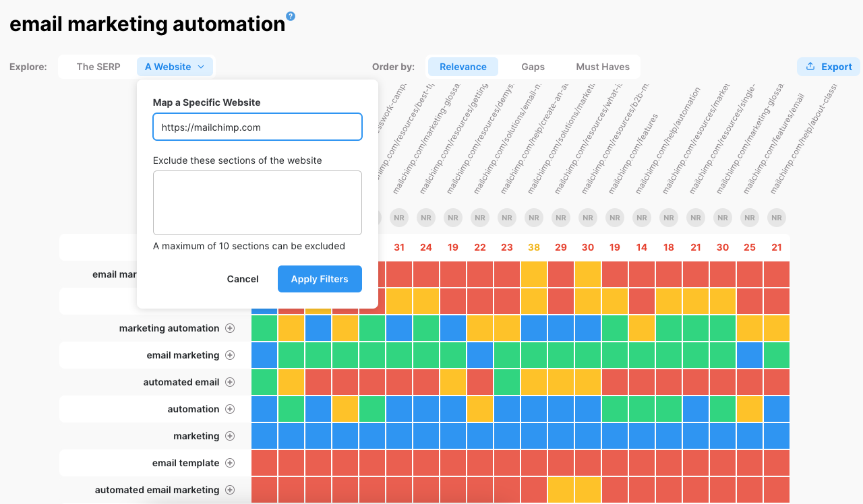The image size is (863, 504).
Task: Click plus icon next to automated email
Action: click(x=230, y=382)
